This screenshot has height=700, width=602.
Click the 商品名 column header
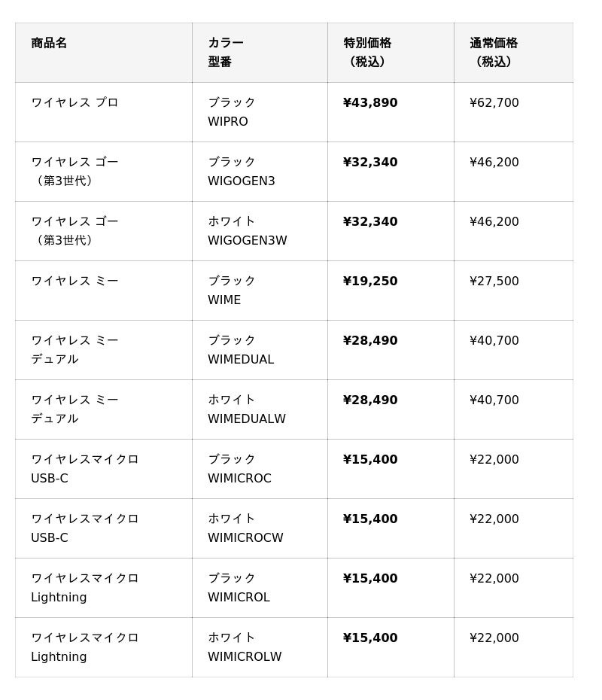49,44
